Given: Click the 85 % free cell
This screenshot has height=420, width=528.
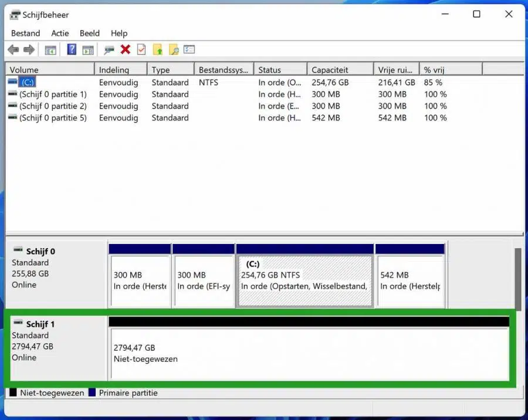Looking at the screenshot, I should (433, 82).
